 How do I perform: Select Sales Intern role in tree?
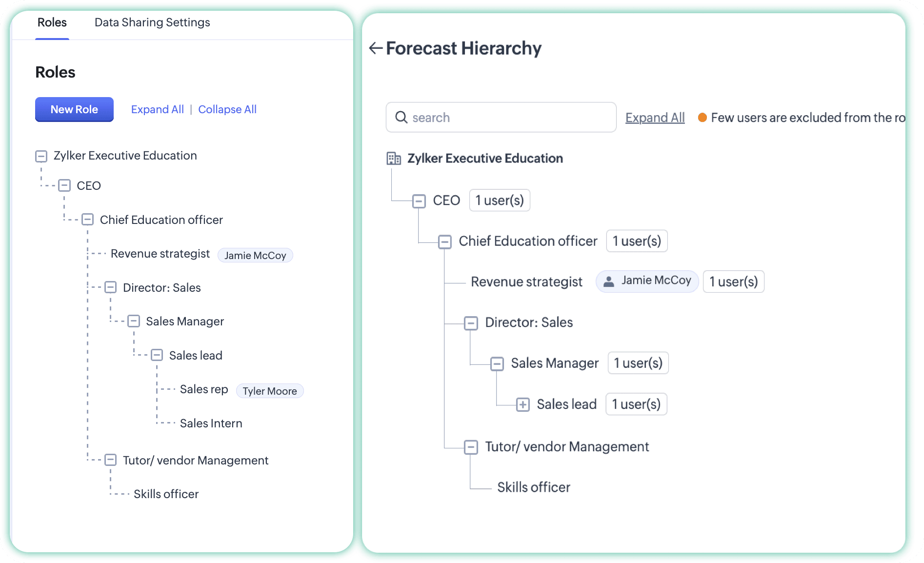(211, 423)
